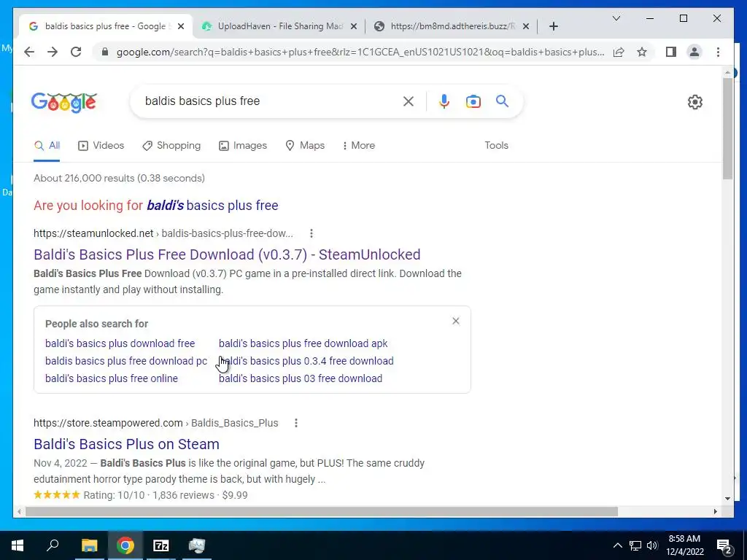
Task: Click the vertical page scrollbar thumb
Action: pyautogui.click(x=727, y=128)
